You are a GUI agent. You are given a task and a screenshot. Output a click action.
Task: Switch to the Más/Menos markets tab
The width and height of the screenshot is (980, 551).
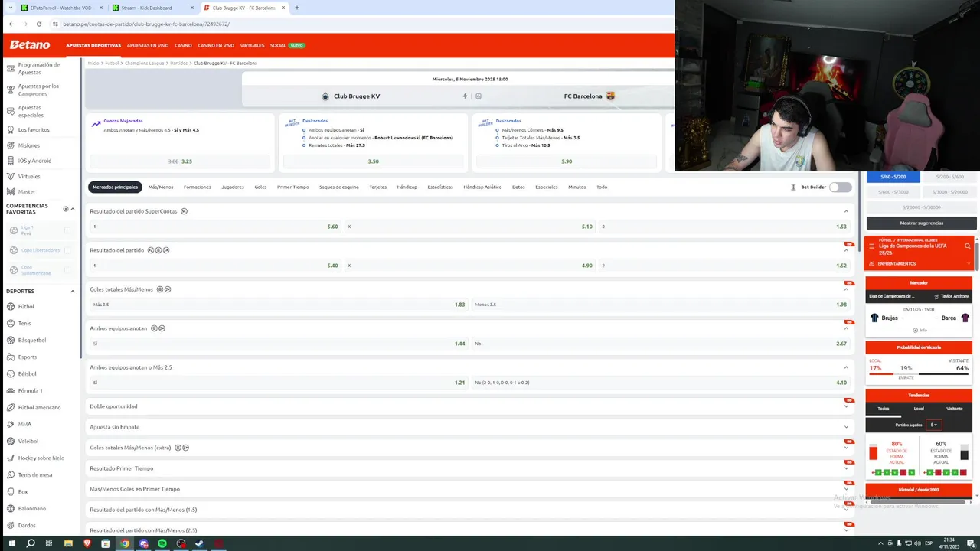[x=161, y=187]
